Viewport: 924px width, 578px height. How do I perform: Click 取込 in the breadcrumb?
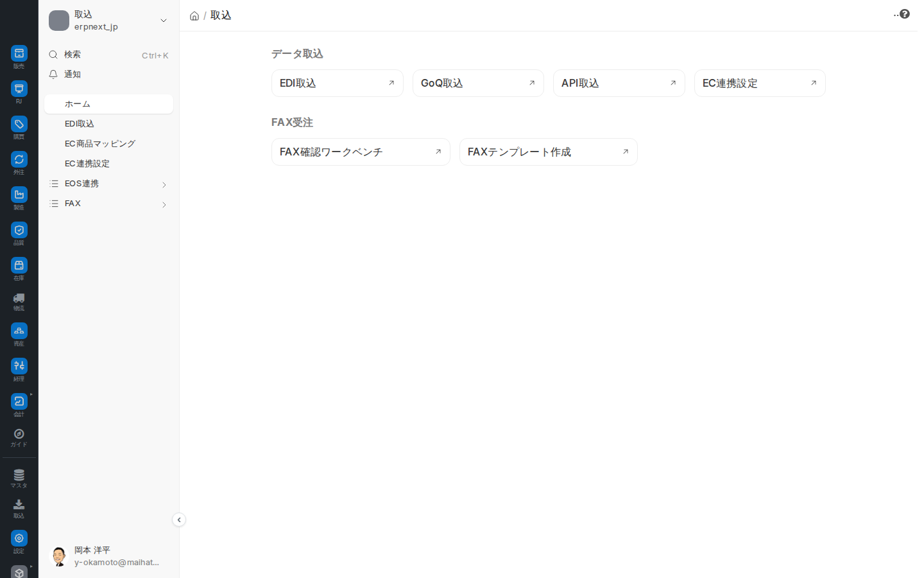click(221, 15)
